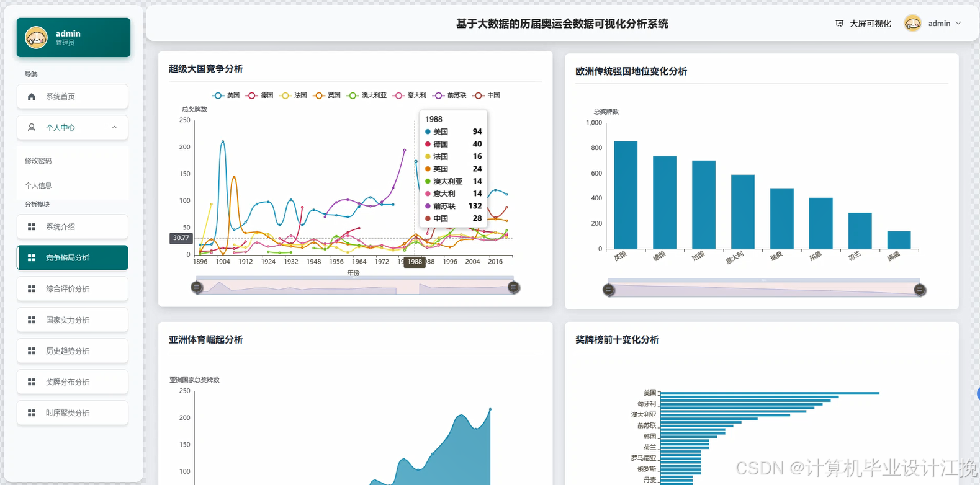980x485 pixels.
Task: Click left zoom handle of line chart slider
Action: click(197, 287)
